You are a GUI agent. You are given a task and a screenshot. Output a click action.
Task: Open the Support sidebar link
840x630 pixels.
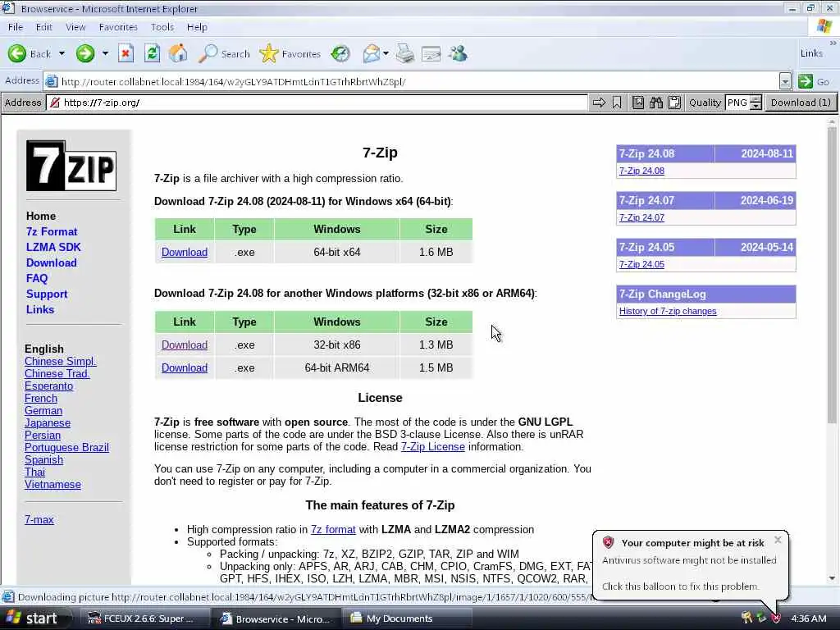point(47,294)
